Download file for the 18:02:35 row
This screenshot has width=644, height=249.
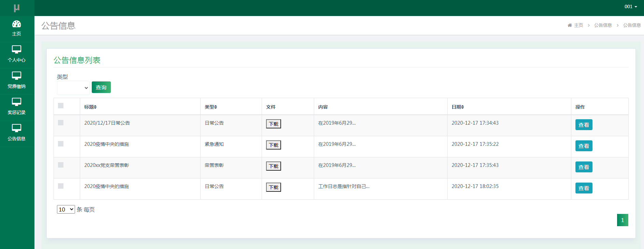(x=274, y=187)
